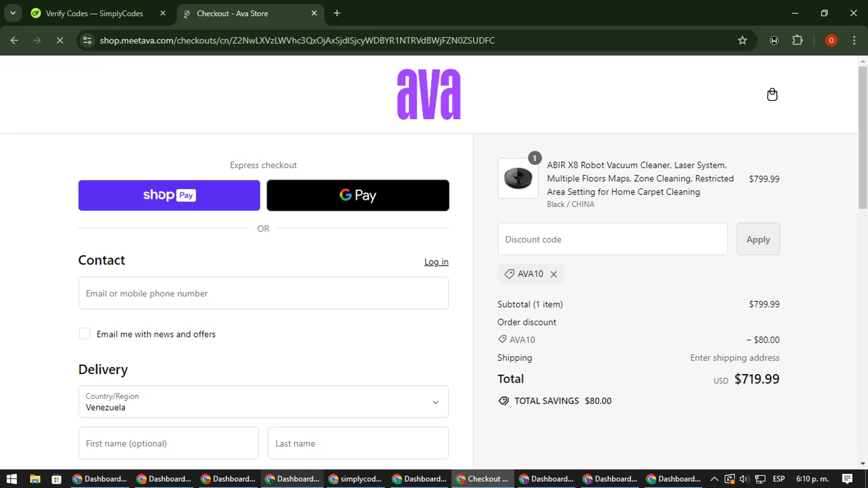Pay with Shop Pay express button
The height and width of the screenshot is (488, 868).
pos(169,195)
